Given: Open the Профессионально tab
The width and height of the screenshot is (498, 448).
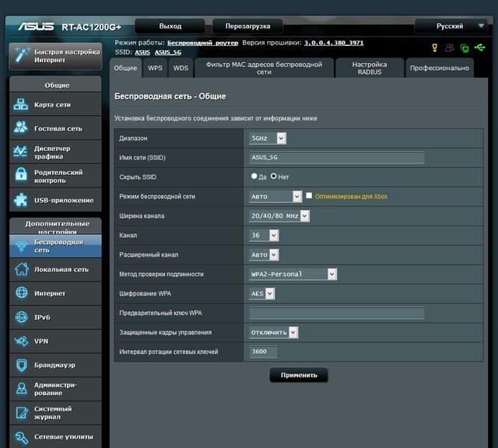Looking at the screenshot, I should 440,68.
